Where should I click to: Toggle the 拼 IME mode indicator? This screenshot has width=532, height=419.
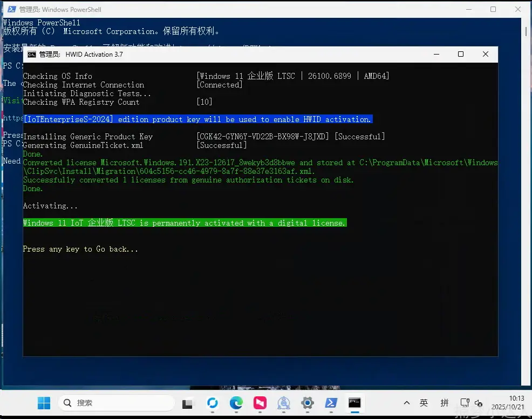click(445, 403)
